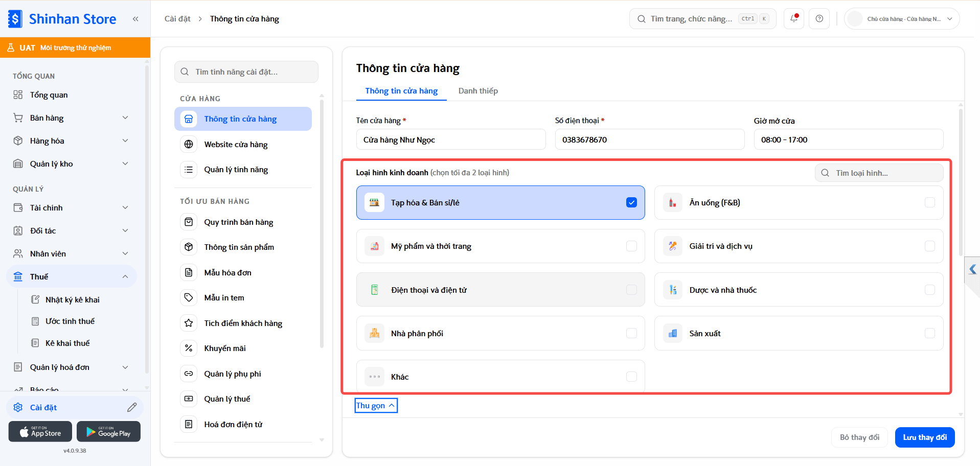Click the Tìm loại hình search field

[x=879, y=173]
